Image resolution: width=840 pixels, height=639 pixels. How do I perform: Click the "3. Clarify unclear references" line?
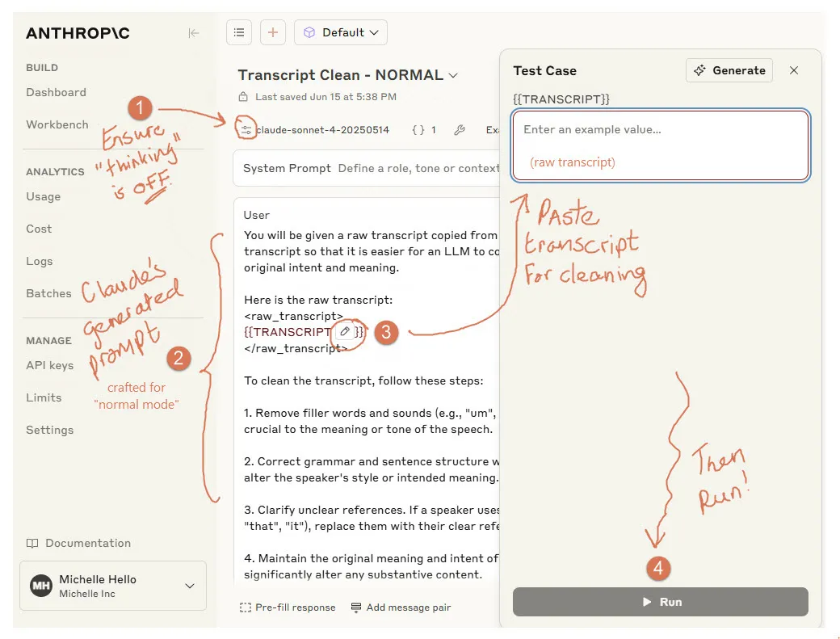point(372,510)
